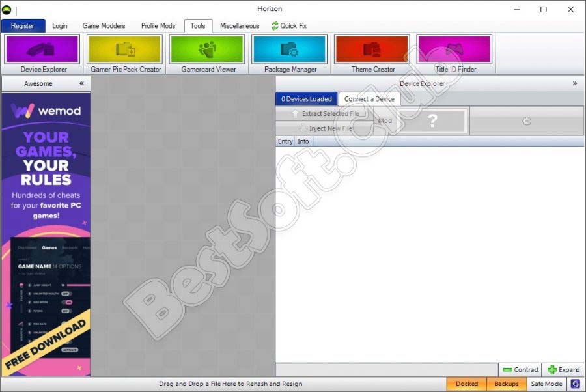
Task: Click the Quick Fix refresh icon
Action: click(x=275, y=26)
